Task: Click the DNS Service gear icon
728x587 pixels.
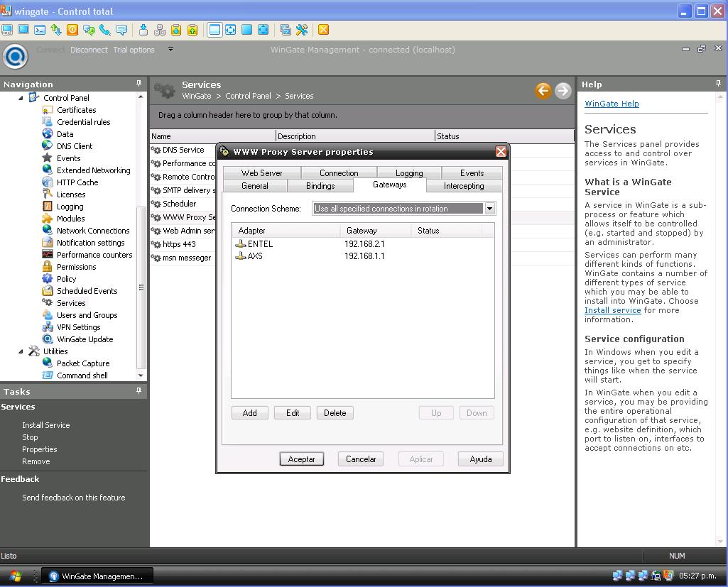Action: coord(156,150)
